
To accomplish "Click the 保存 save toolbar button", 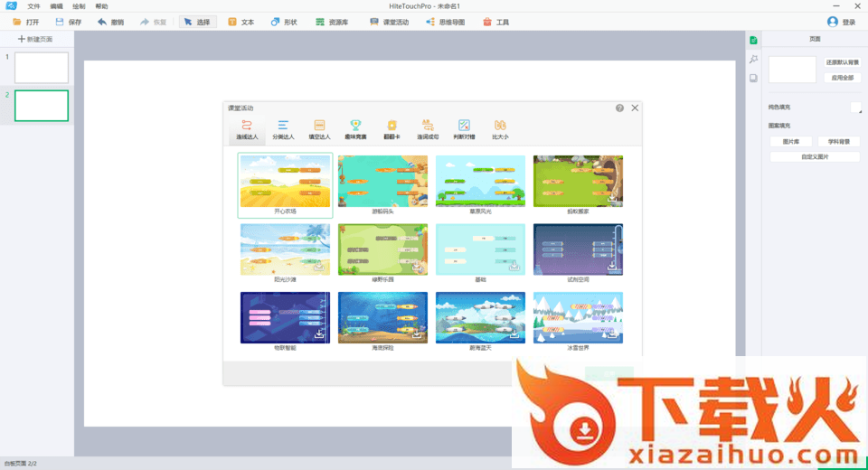I will tap(68, 22).
